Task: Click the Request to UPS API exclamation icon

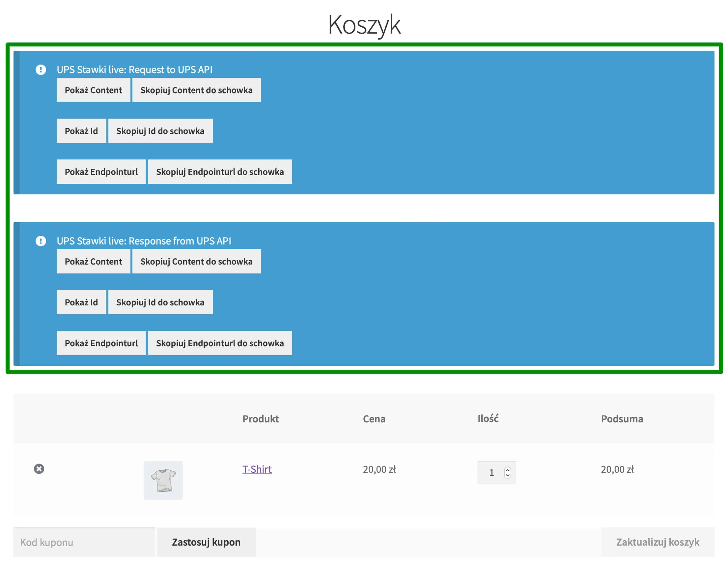Action: click(x=41, y=70)
